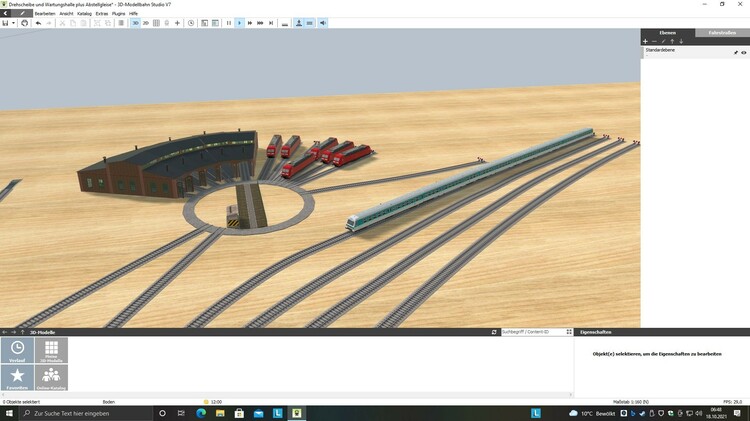Viewport: 750px width, 421px height.
Task: Open the Verlauf catalog tile
Action: click(17, 350)
